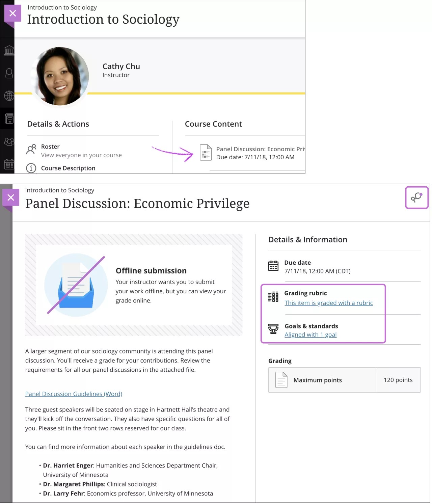Image resolution: width=432 pixels, height=504 pixels.
Task: Click the due date calendar icon
Action: coord(274,266)
